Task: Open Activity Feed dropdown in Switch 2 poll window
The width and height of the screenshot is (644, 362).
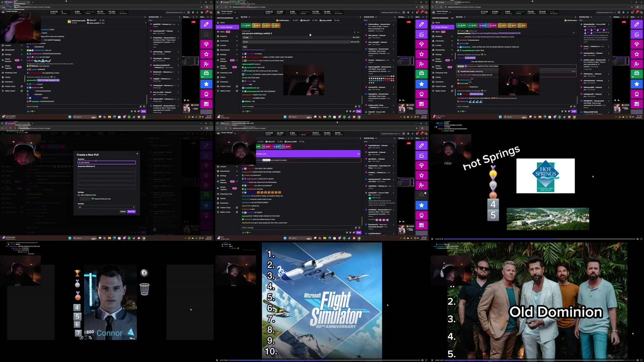Action: (376, 17)
